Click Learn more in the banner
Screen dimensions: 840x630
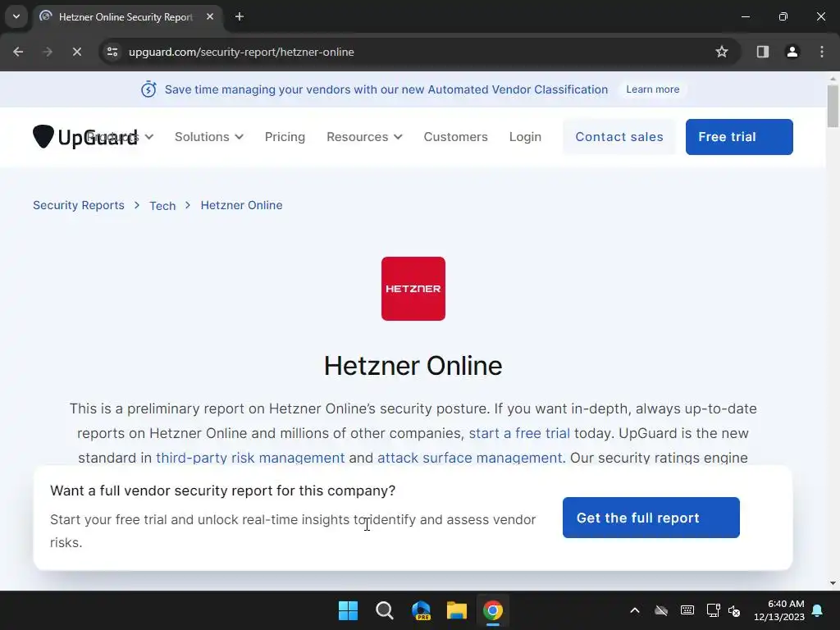(652, 89)
